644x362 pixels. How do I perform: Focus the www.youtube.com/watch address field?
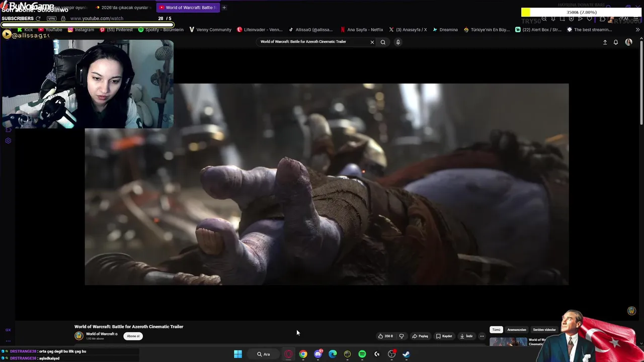tap(97, 19)
